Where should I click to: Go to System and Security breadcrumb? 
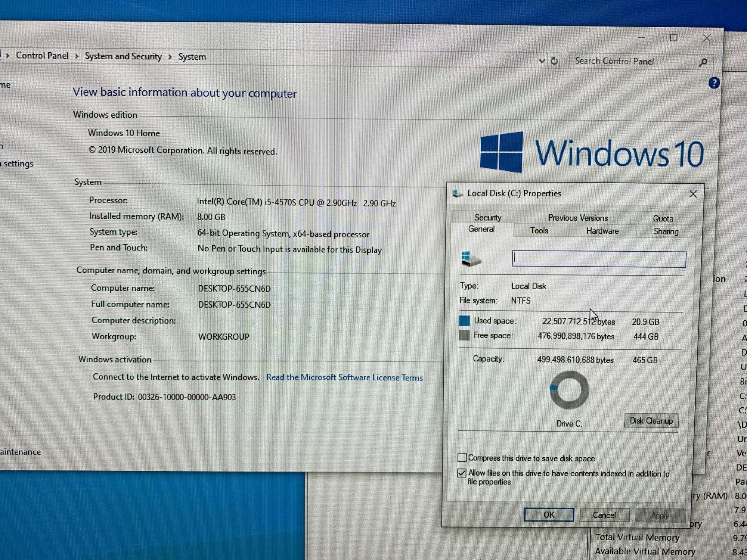[123, 56]
